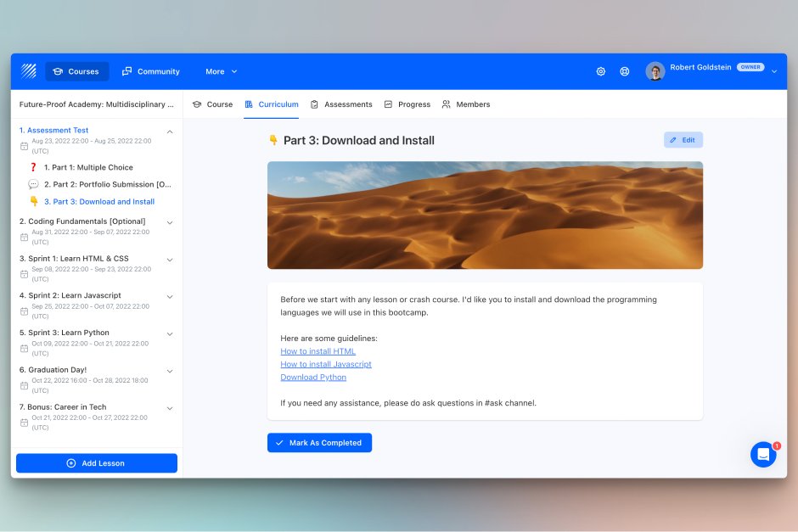The image size is (798, 532).
Task: Collapse the Assessment Test lesson
Action: [169, 132]
